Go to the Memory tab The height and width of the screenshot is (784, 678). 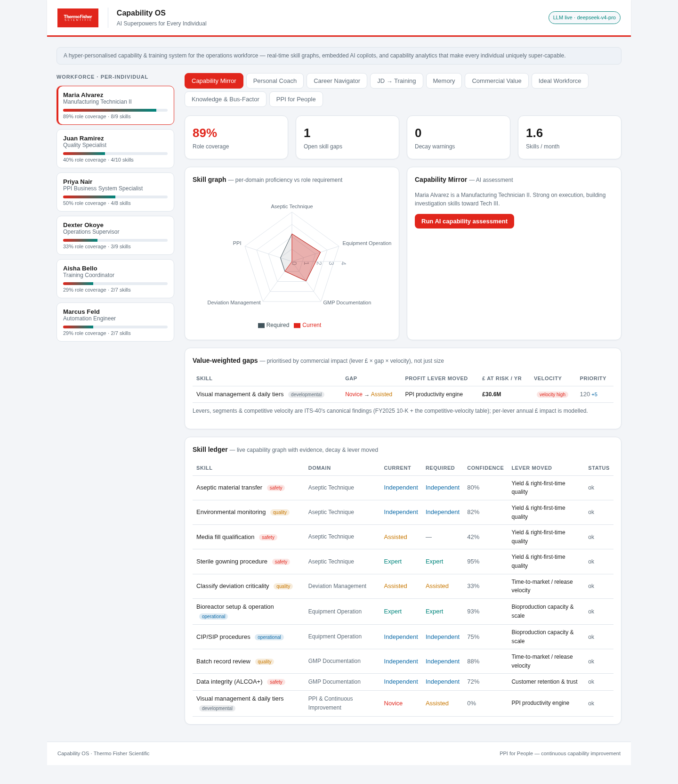(x=444, y=81)
